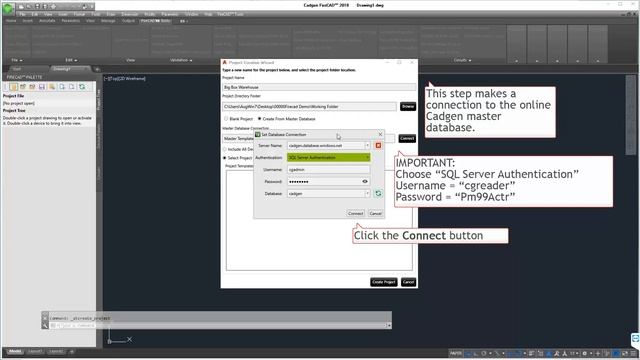Click the red icon next to Server Name
640x360 pixels.
coord(378,145)
